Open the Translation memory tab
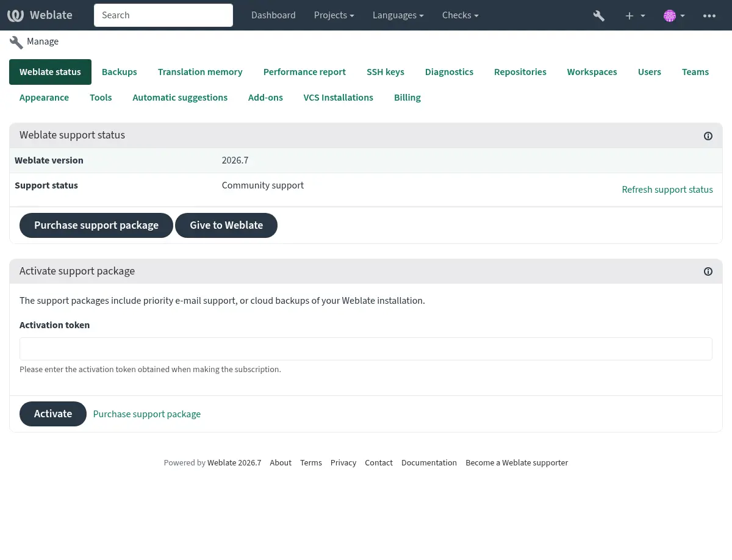Screen dimensions: 732x560 tap(200, 72)
